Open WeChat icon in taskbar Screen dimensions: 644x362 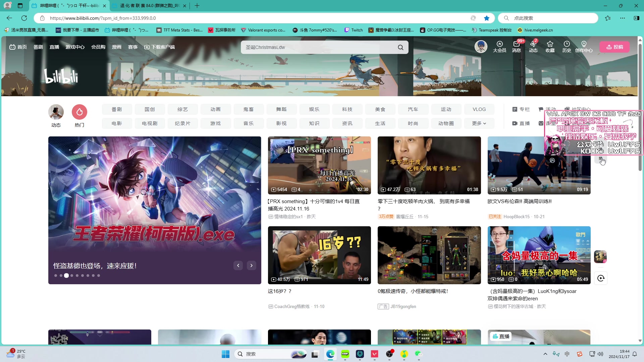(419, 354)
